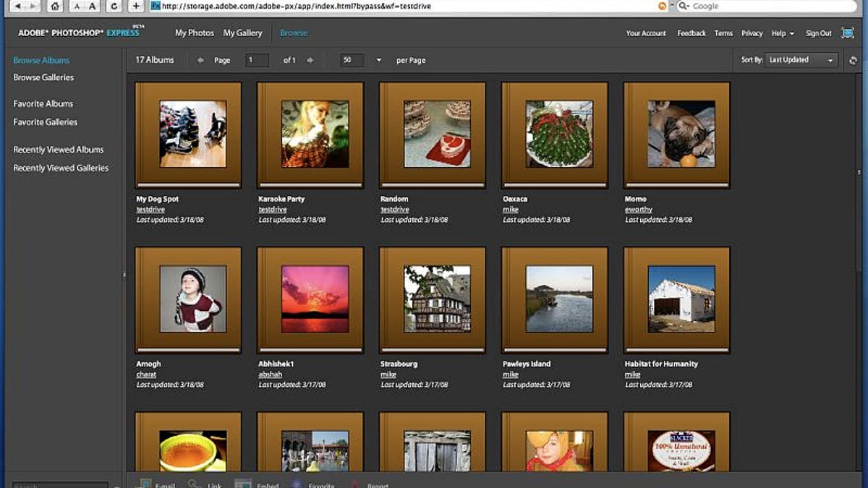Click eworthy link under Momo
Screen dimensions: 868x488
click(x=639, y=210)
